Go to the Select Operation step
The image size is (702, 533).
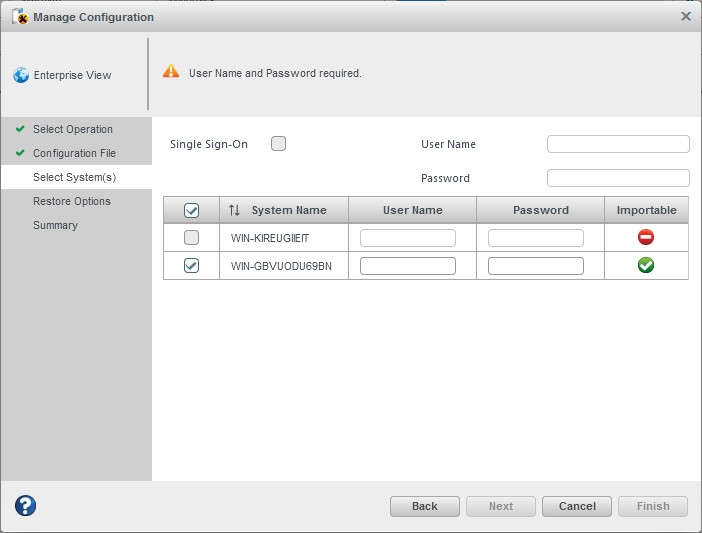pos(72,129)
